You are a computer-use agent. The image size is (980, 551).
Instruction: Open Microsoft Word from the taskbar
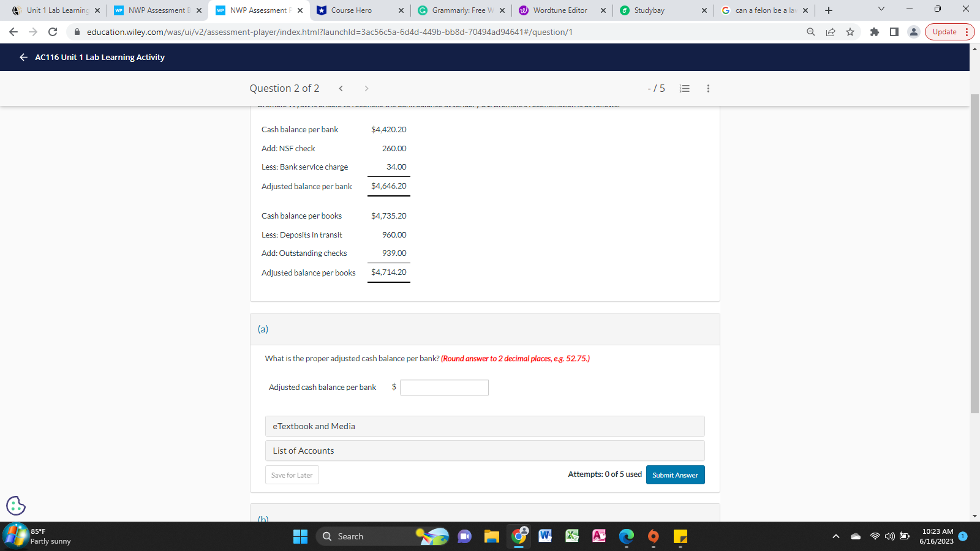[545, 536]
